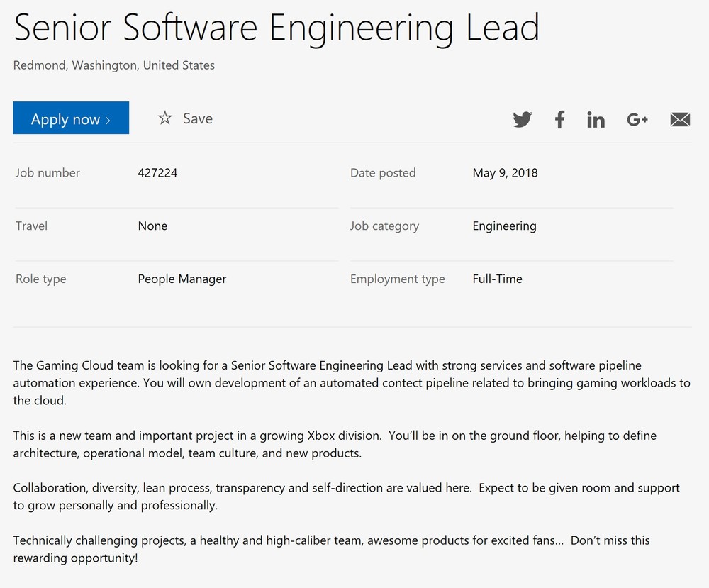Share using the Google+ icon
The height and width of the screenshot is (588, 709).
637,120
